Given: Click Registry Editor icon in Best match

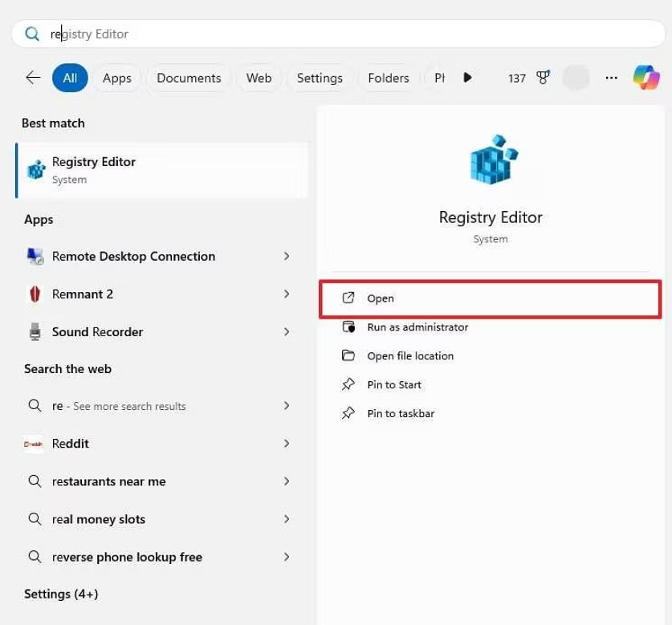Looking at the screenshot, I should [36, 170].
